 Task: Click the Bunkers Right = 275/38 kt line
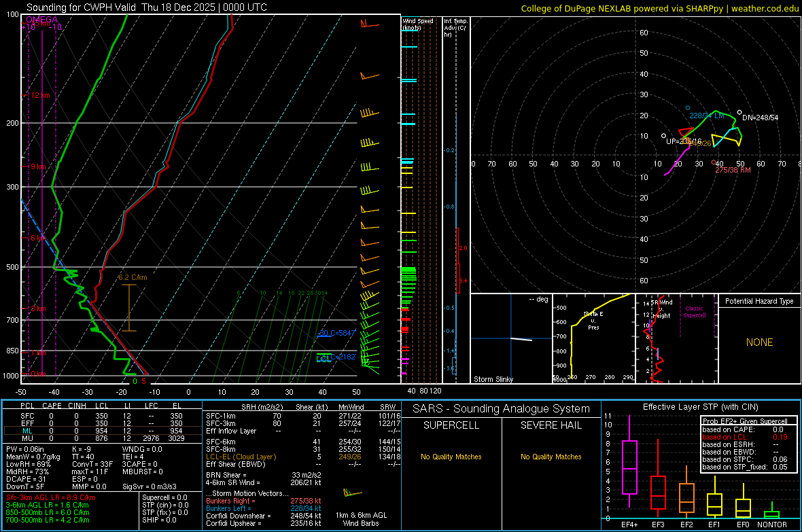pos(264,501)
